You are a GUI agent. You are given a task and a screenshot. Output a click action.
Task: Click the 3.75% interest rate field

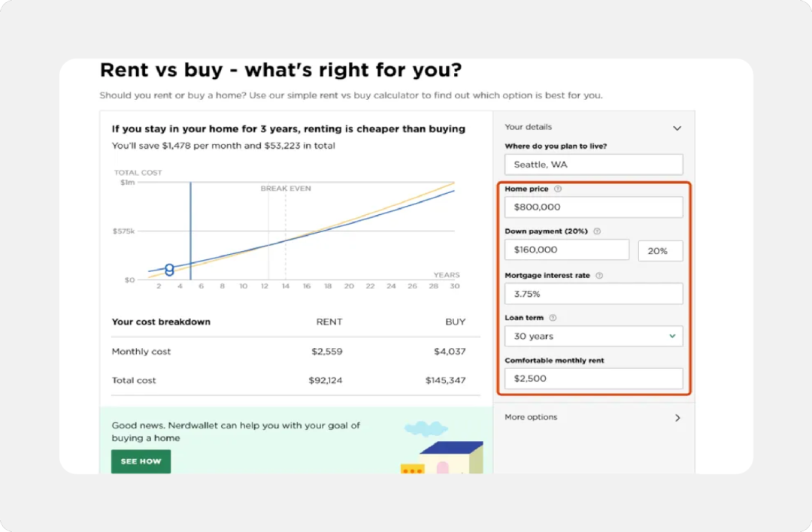pyautogui.click(x=593, y=294)
